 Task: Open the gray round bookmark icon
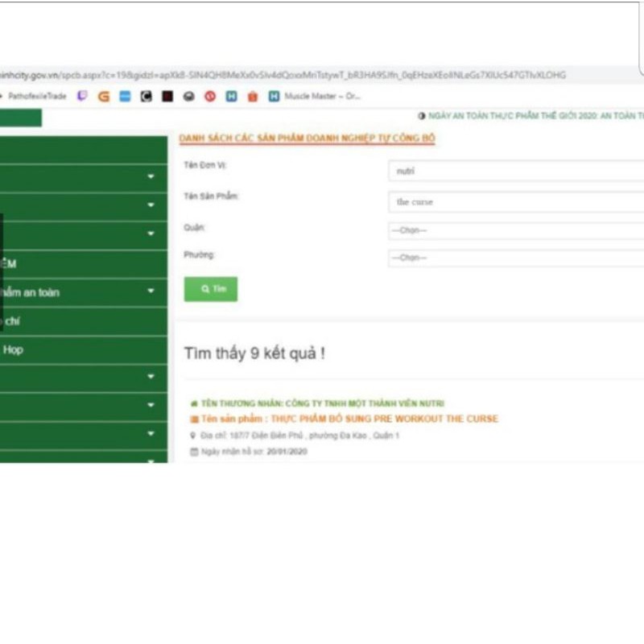pos(189,97)
